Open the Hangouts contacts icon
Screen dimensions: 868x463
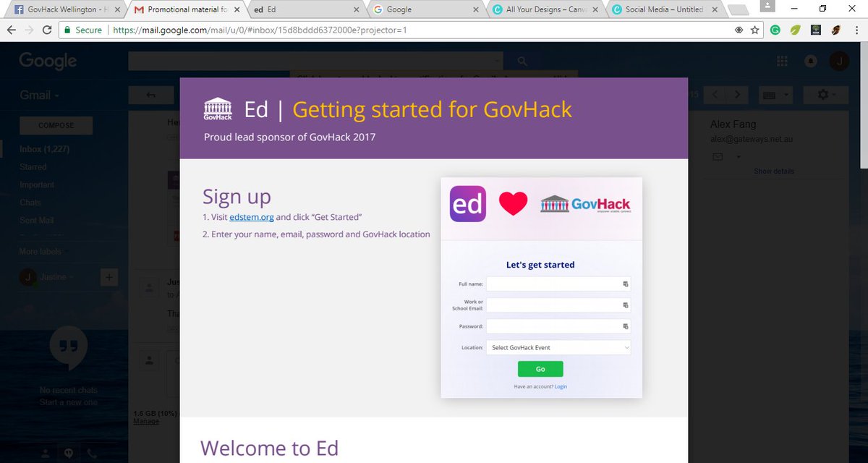[x=46, y=454]
